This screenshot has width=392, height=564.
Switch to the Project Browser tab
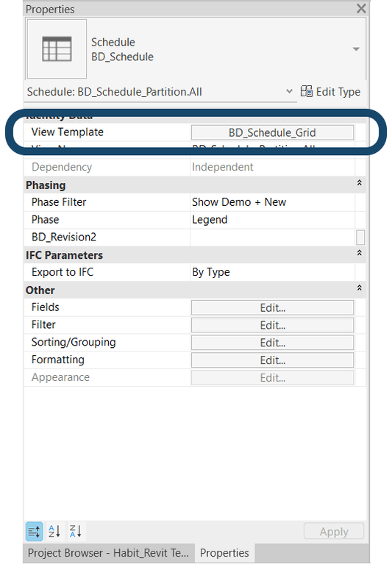click(108, 553)
